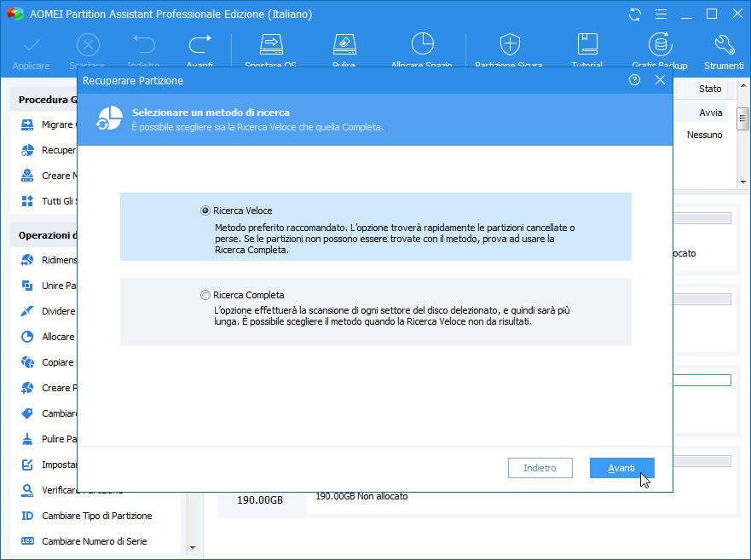Click the Indietro button in dialog
The width and height of the screenshot is (751, 560).
tap(540, 468)
